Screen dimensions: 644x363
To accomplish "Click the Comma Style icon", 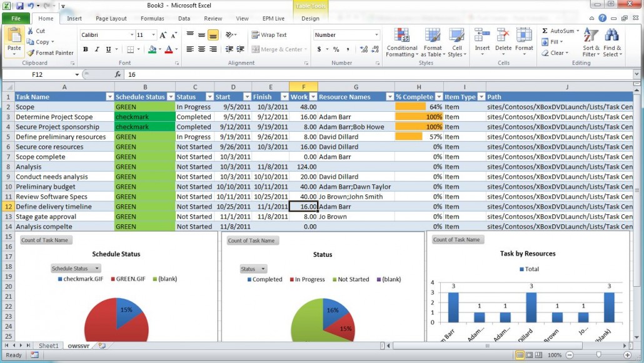I will [x=348, y=49].
